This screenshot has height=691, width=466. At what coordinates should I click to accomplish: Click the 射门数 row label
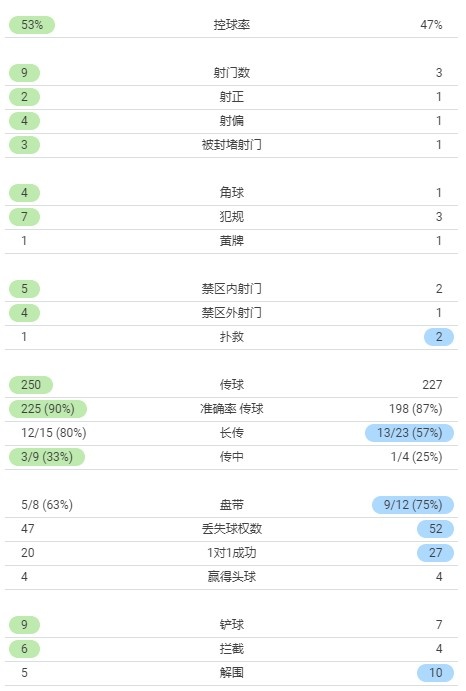coord(232,73)
